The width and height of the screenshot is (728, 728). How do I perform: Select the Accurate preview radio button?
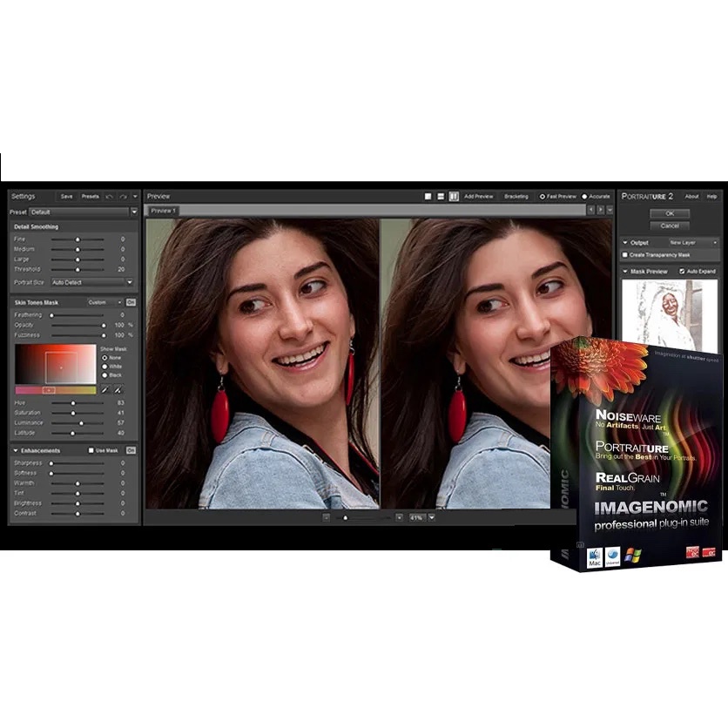pos(584,197)
